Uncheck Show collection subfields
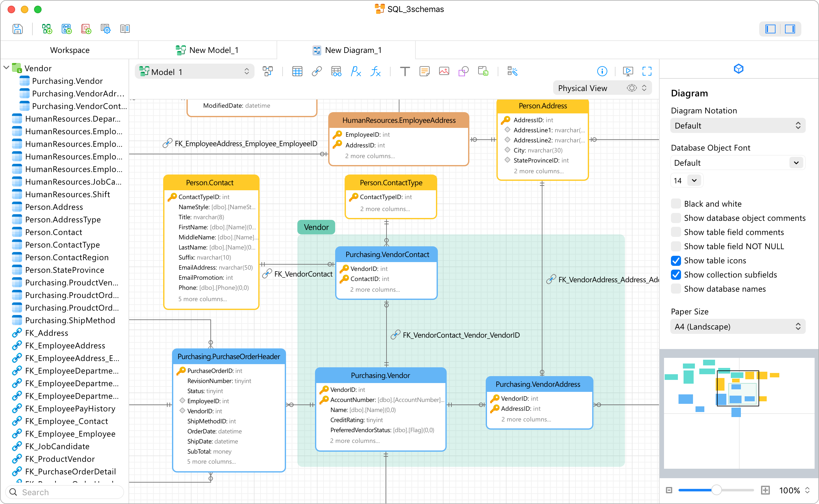This screenshot has width=819, height=504. [676, 275]
